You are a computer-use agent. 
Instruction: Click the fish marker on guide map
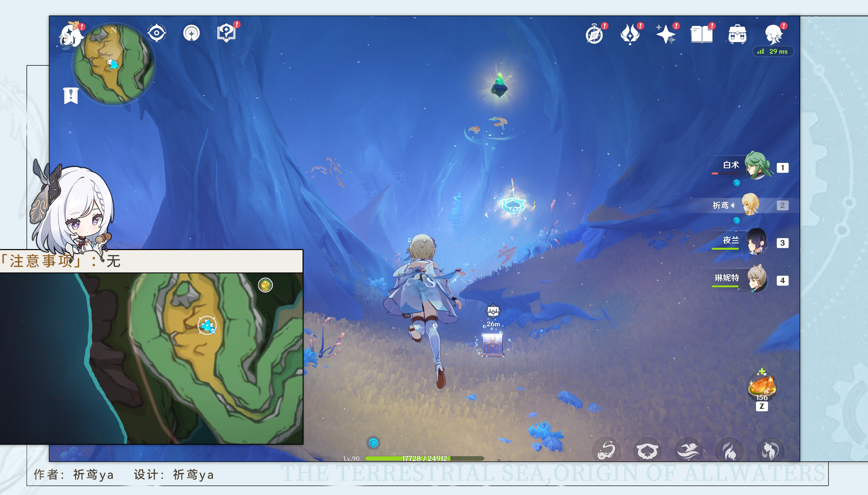[x=207, y=326]
